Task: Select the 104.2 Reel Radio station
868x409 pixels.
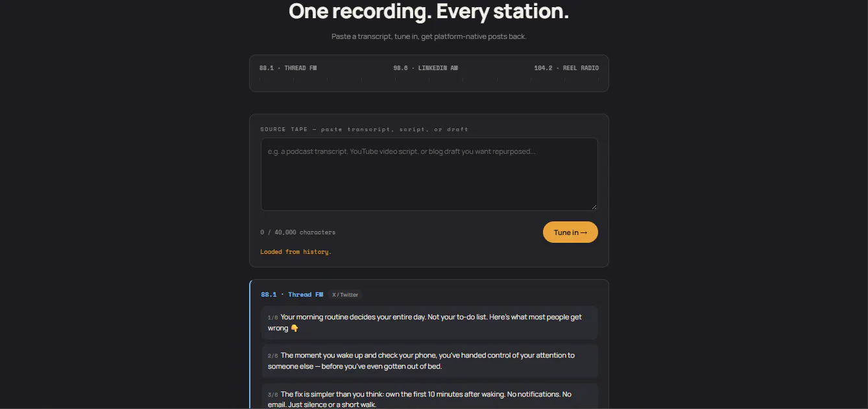Action: (x=566, y=68)
